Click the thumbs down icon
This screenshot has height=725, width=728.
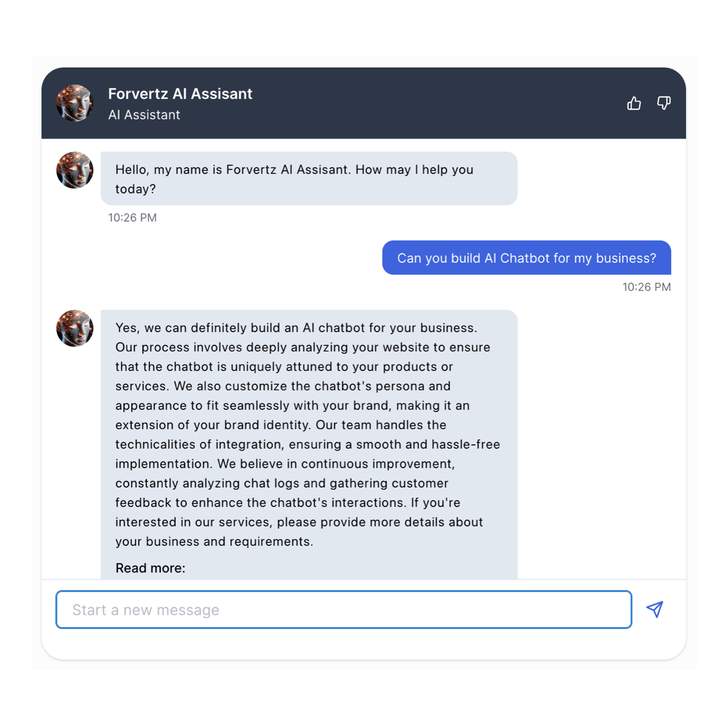(x=664, y=103)
